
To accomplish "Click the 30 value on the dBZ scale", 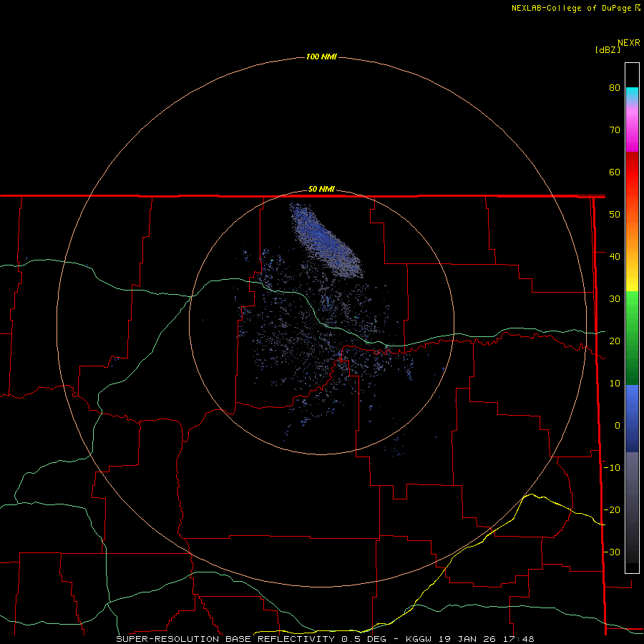I will tap(615, 299).
